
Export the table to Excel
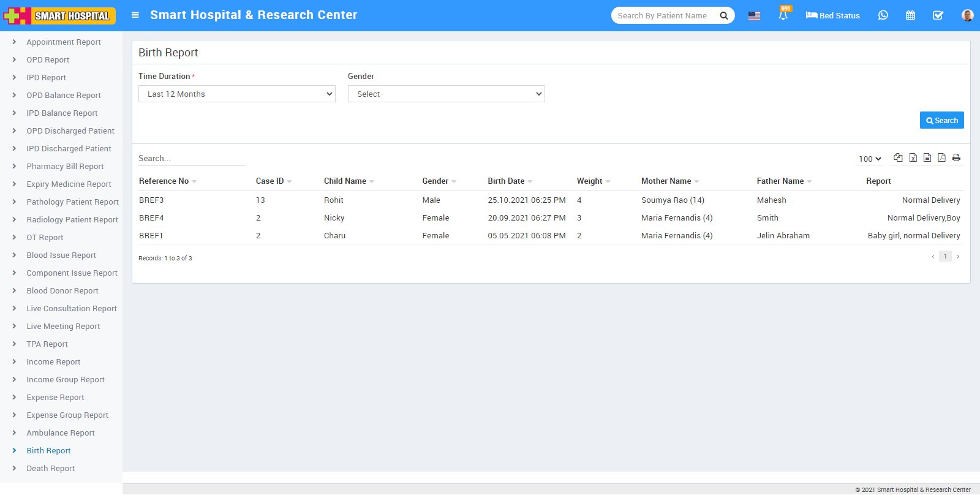click(913, 157)
